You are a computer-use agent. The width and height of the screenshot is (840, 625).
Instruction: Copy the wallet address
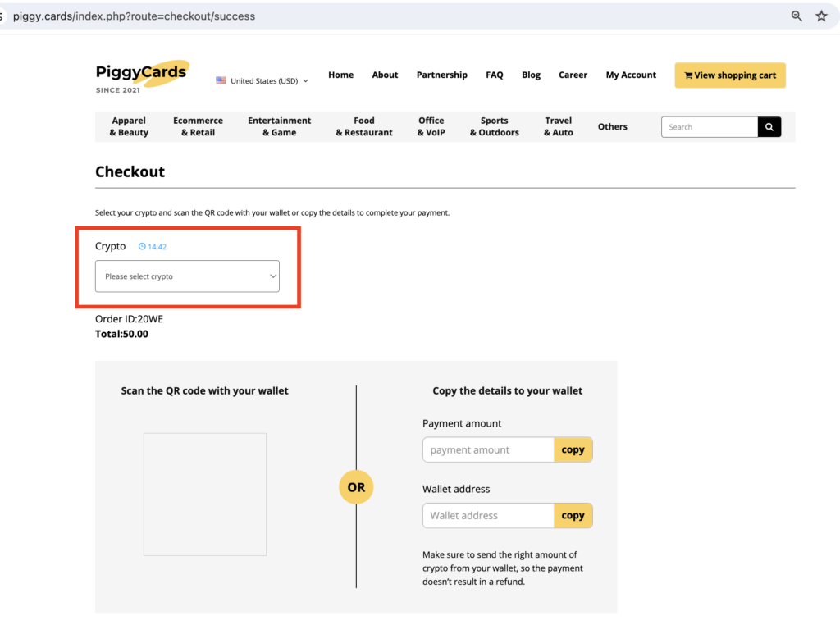coord(573,516)
